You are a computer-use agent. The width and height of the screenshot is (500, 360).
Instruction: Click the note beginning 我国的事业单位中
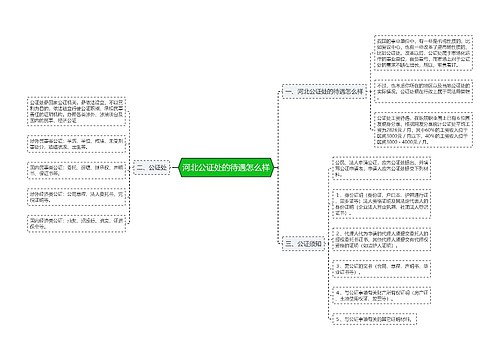point(423,53)
